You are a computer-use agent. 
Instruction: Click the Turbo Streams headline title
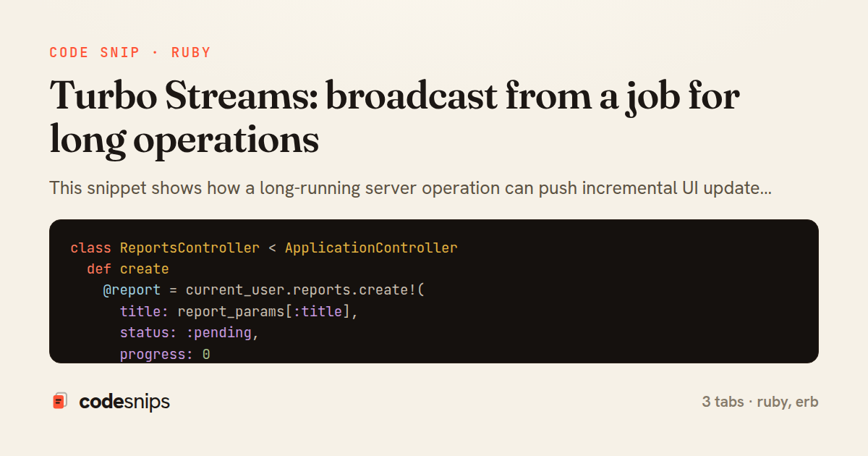tap(395, 118)
